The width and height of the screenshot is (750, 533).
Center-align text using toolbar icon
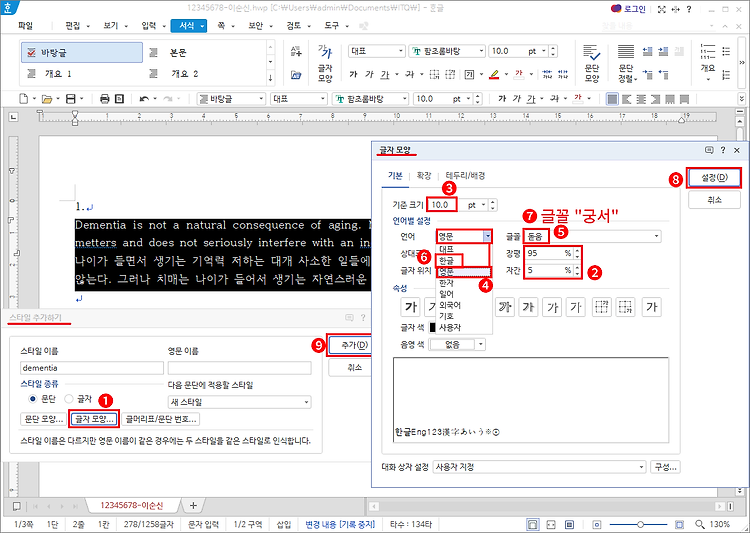click(x=641, y=99)
